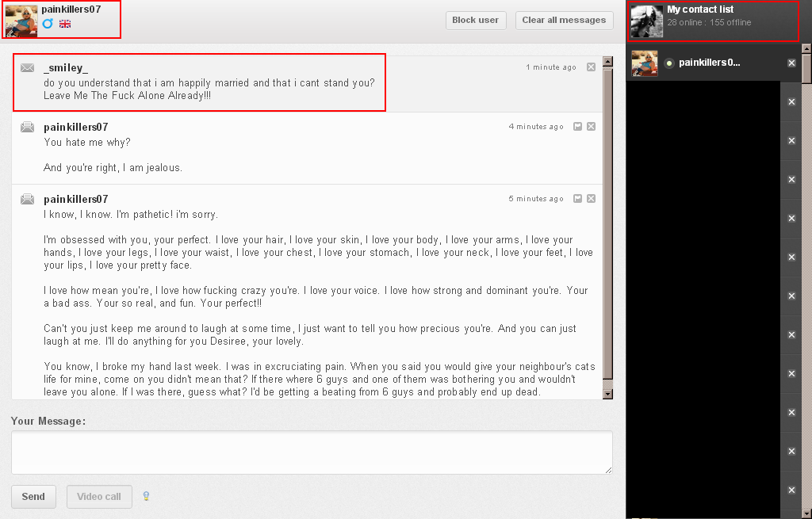Click the My contact list avatar
Image resolution: width=812 pixels, height=519 pixels.
pos(647,21)
